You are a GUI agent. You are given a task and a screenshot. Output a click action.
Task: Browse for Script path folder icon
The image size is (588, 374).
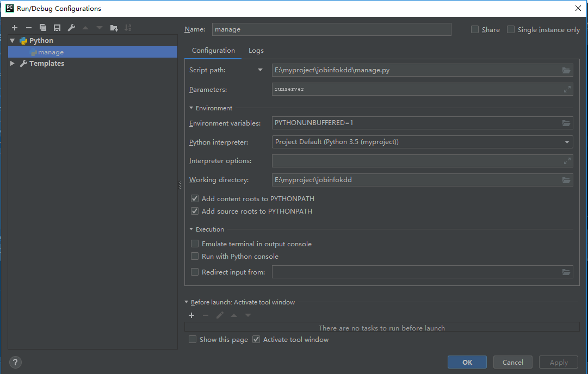[x=566, y=70]
